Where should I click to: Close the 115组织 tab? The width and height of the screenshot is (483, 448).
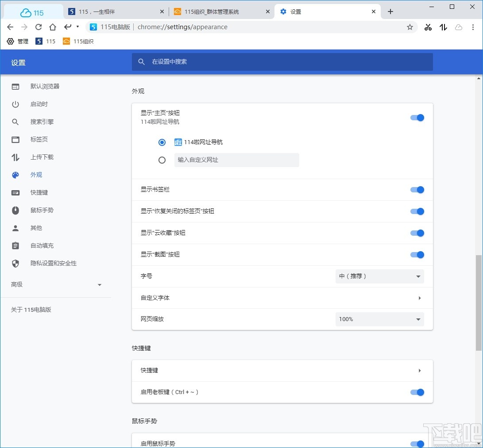[x=268, y=11]
